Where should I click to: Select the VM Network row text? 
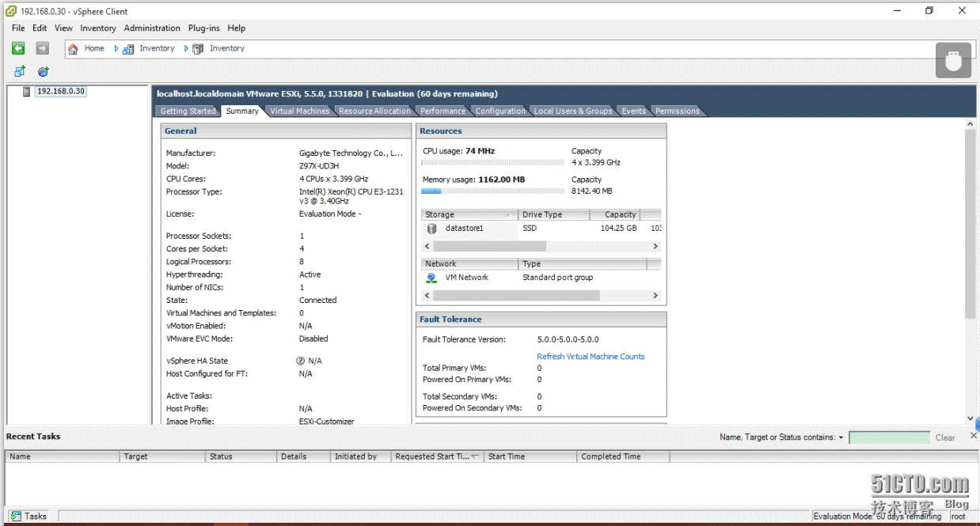click(x=466, y=278)
